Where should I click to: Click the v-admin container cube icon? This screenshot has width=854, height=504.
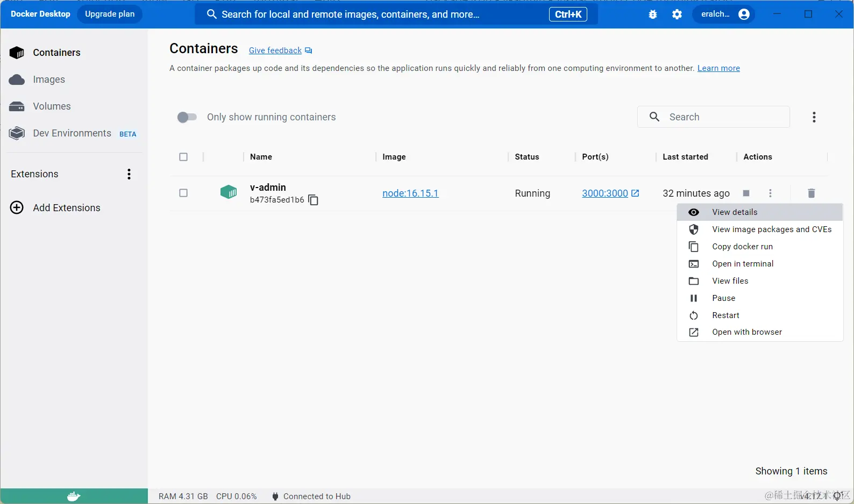[229, 192]
